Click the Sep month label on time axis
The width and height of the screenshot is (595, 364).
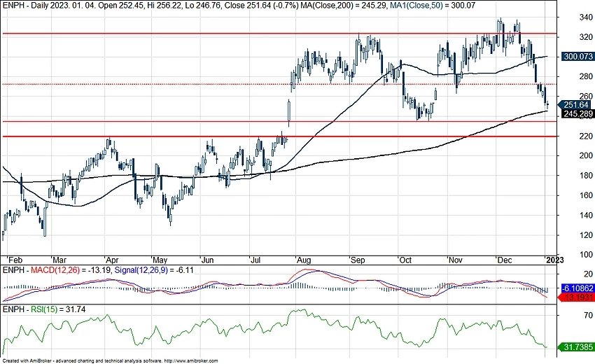click(x=358, y=260)
